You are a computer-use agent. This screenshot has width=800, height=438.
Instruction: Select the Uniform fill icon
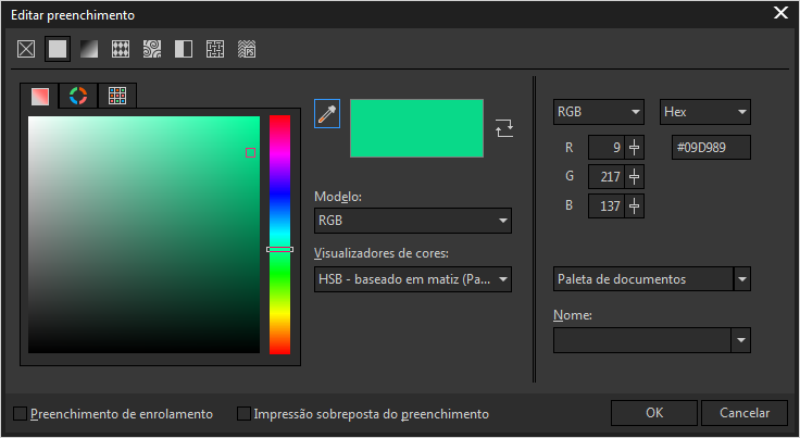pyautogui.click(x=57, y=49)
